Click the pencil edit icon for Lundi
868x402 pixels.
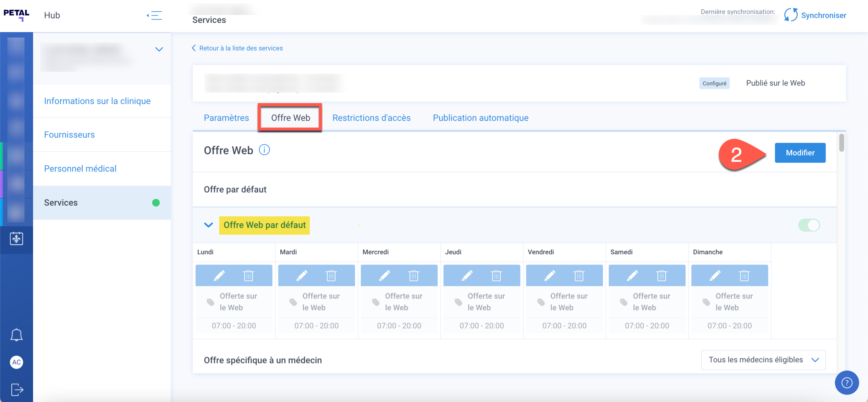219,276
